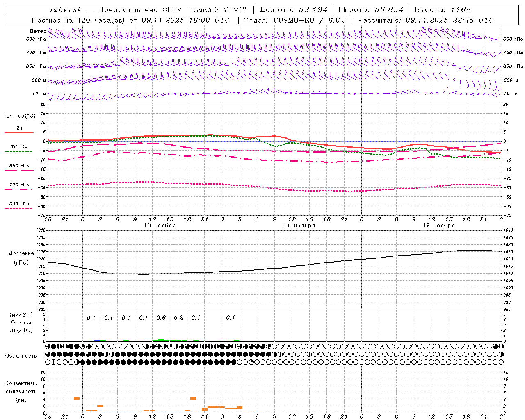Click the rightmost symbol in the bottom cloudiness row
The image size is (525, 420).
click(x=501, y=362)
